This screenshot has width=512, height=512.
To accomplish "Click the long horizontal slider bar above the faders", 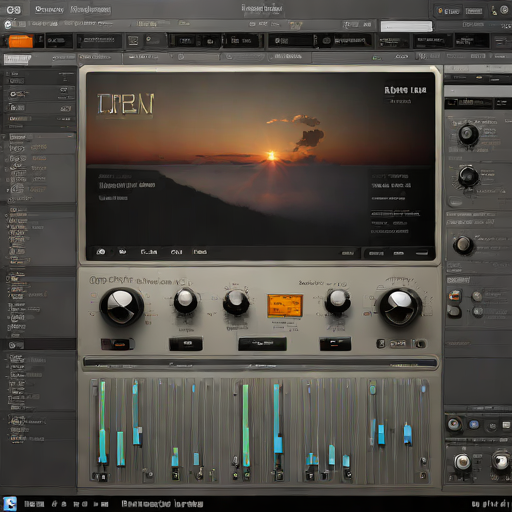I will tap(260, 362).
